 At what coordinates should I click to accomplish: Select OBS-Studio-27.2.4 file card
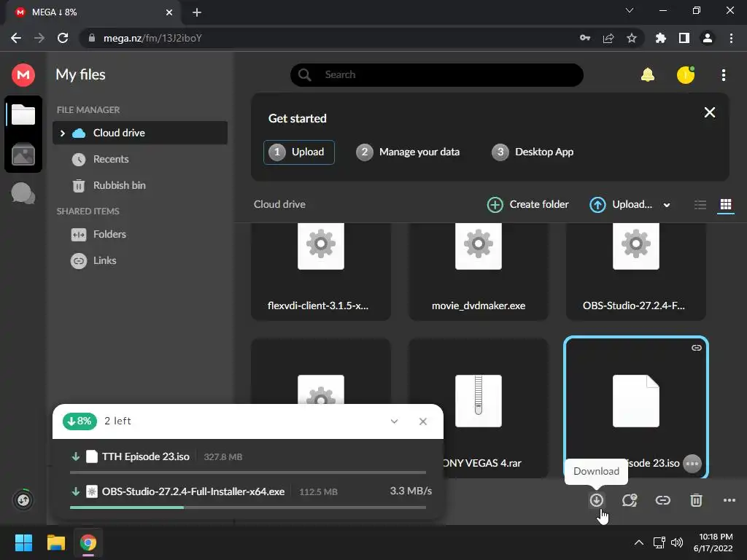(x=636, y=271)
